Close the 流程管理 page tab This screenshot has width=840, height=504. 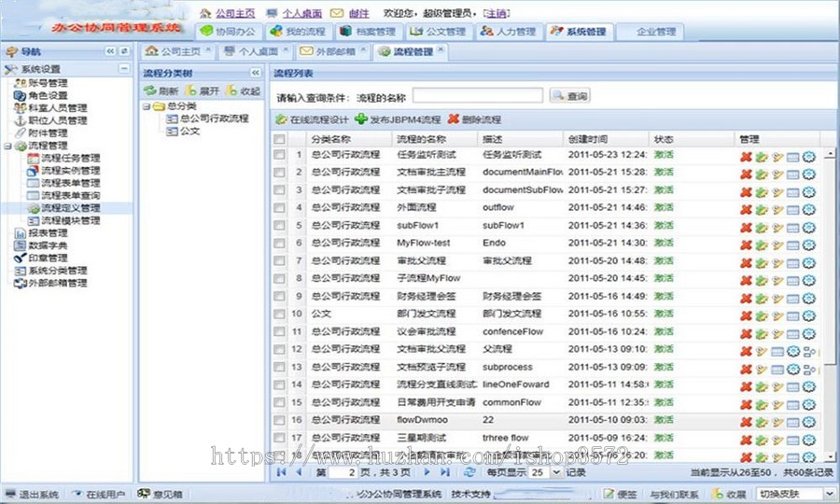[x=441, y=49]
